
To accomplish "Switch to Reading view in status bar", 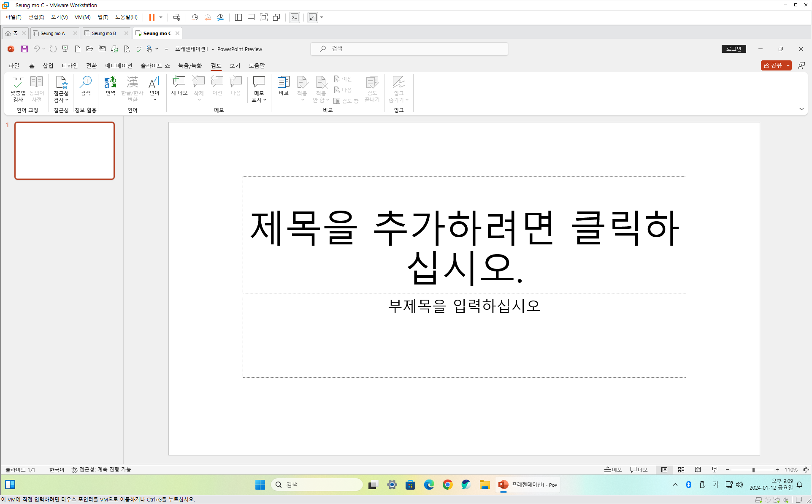I will pos(698,470).
